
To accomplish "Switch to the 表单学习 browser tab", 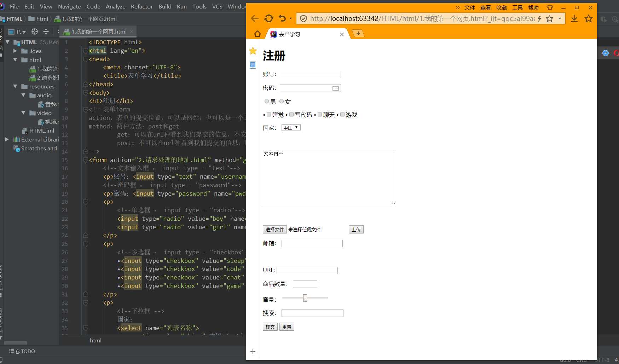I will click(307, 34).
